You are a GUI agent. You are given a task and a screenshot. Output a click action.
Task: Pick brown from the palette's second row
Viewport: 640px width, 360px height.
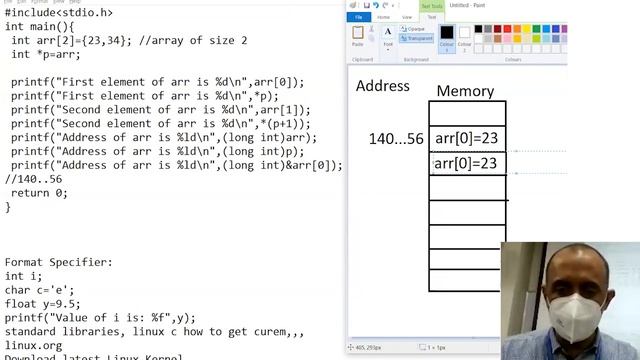tap(498, 39)
